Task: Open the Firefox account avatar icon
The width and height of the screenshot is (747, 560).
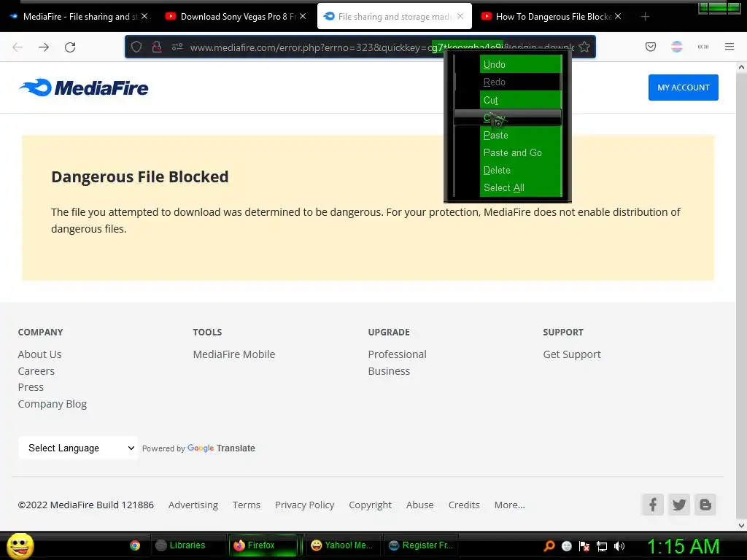Action: [677, 47]
